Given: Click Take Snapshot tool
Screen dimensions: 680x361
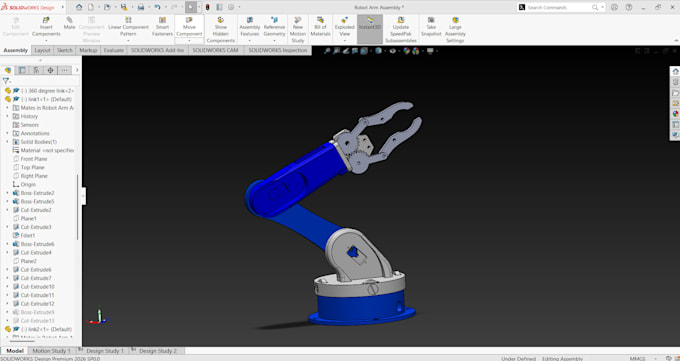Looking at the screenshot, I should coord(431,27).
